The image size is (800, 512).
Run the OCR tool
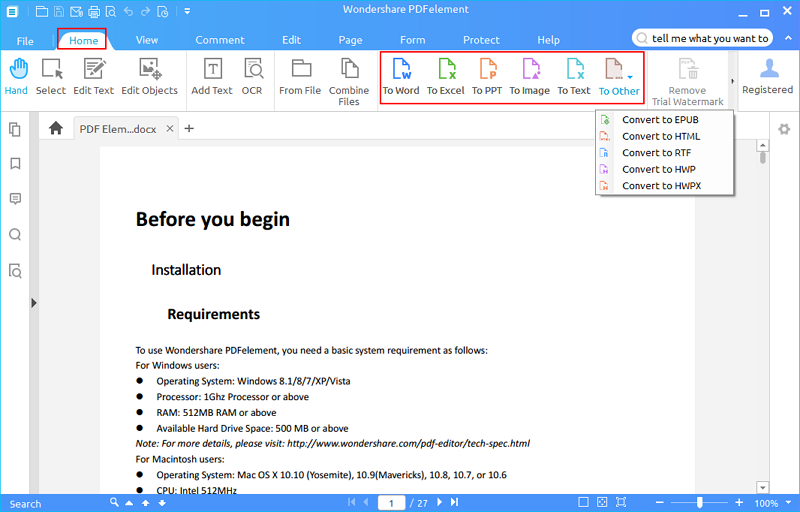253,77
